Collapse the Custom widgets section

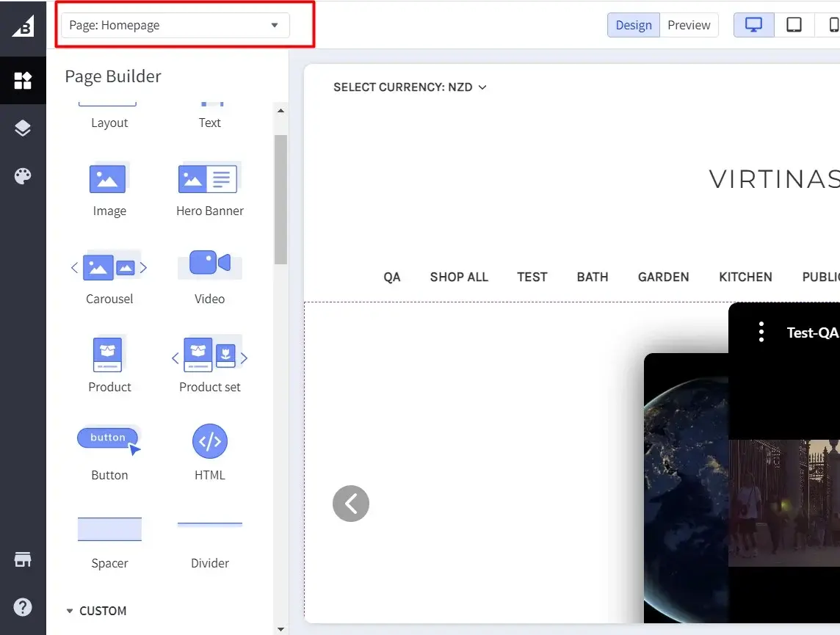coord(70,611)
